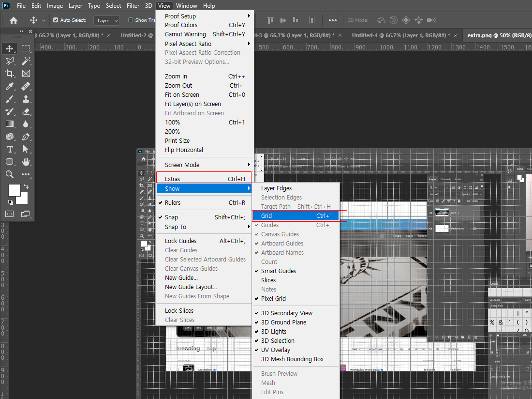Select the Brush tool

10,99
